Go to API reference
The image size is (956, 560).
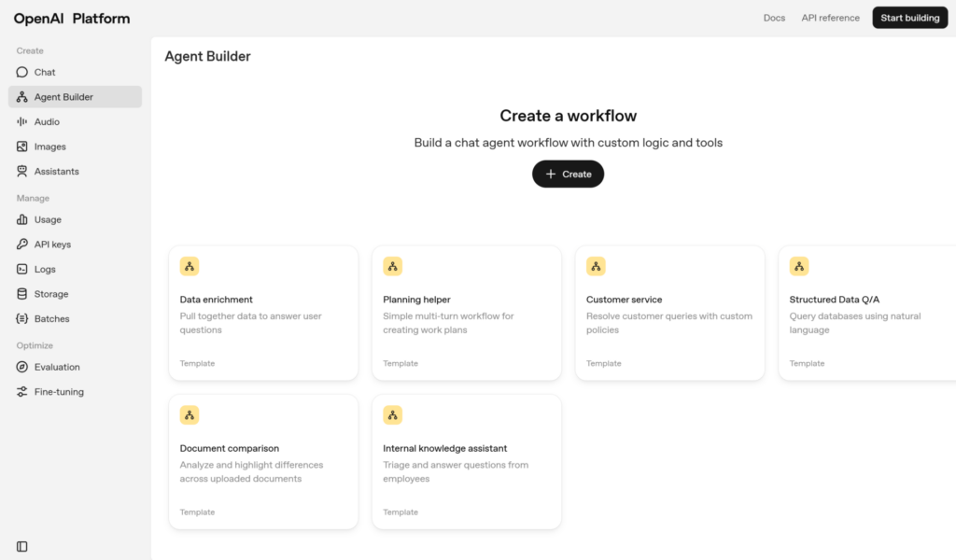click(x=830, y=18)
